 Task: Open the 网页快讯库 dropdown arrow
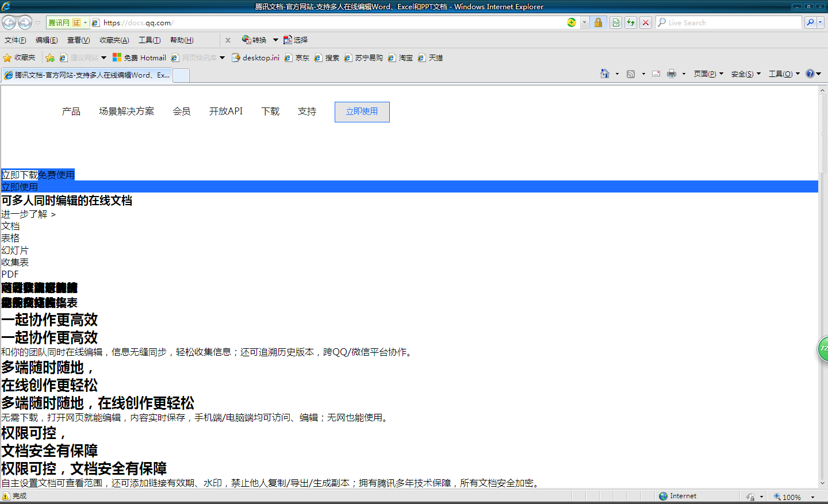pos(222,57)
